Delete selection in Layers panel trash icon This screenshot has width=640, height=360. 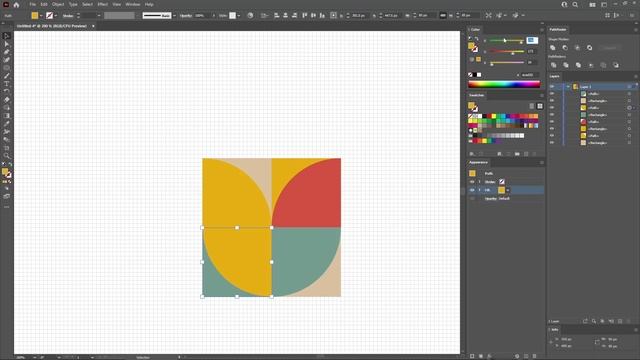(629, 321)
